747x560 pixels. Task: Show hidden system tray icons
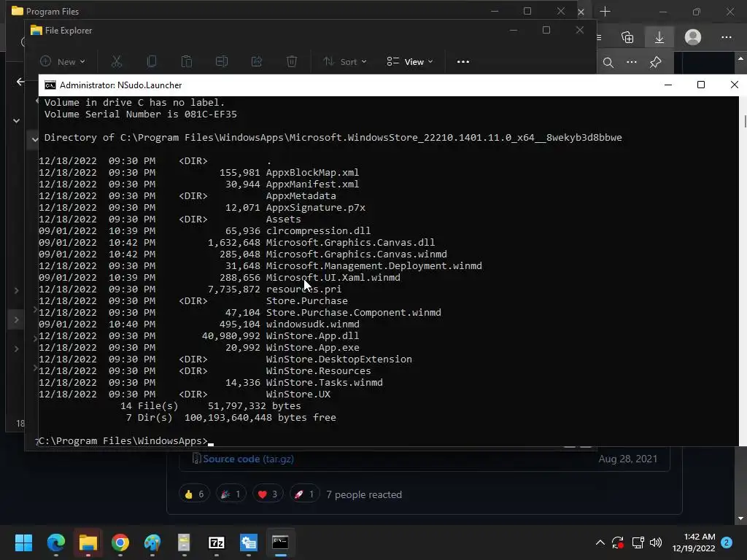click(600, 542)
